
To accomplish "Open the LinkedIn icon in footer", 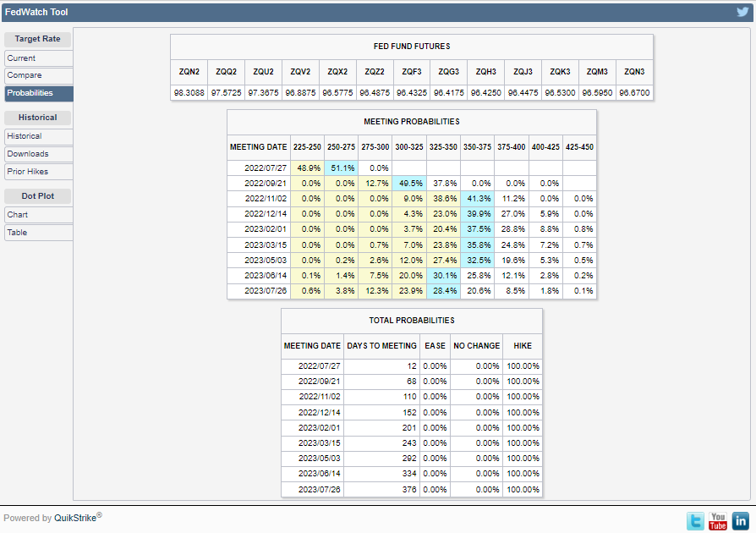I will [x=741, y=520].
